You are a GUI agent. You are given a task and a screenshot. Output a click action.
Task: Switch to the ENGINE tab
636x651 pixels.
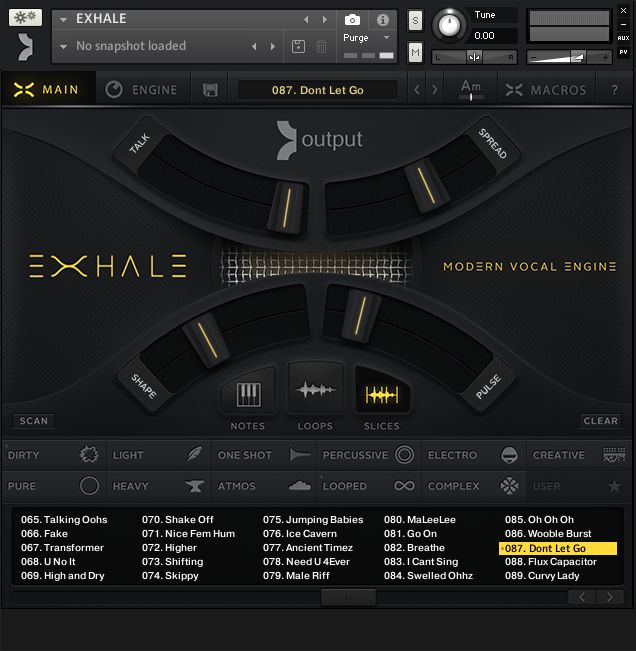pyautogui.click(x=142, y=90)
